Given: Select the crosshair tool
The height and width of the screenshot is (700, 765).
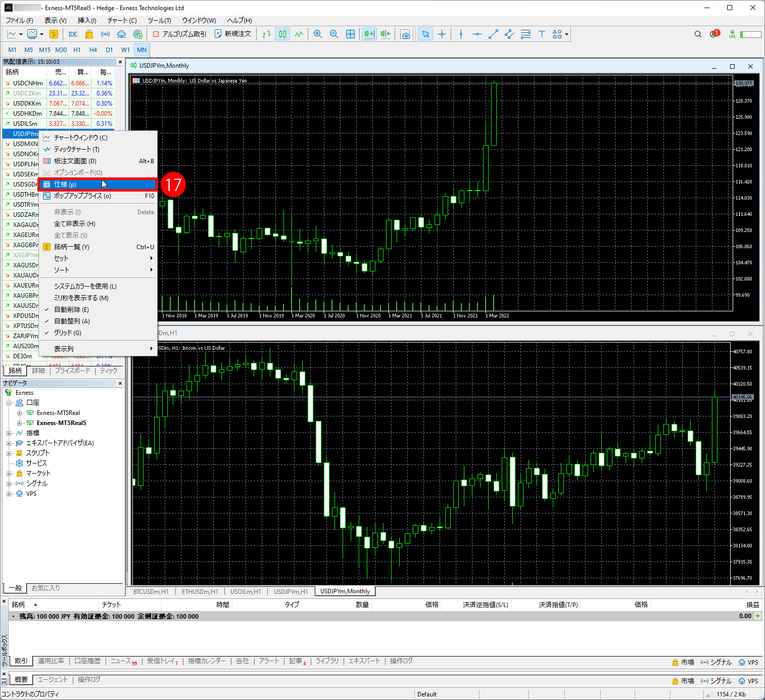Looking at the screenshot, I should 442,34.
